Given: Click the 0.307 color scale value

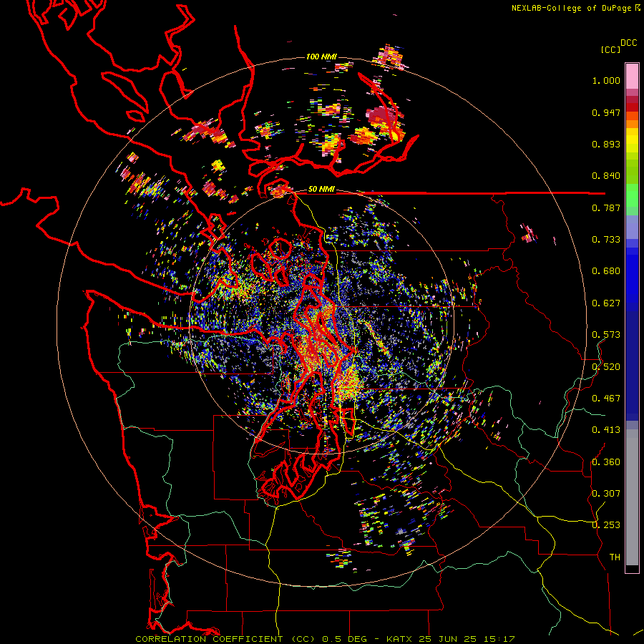Looking at the screenshot, I should point(606,494).
